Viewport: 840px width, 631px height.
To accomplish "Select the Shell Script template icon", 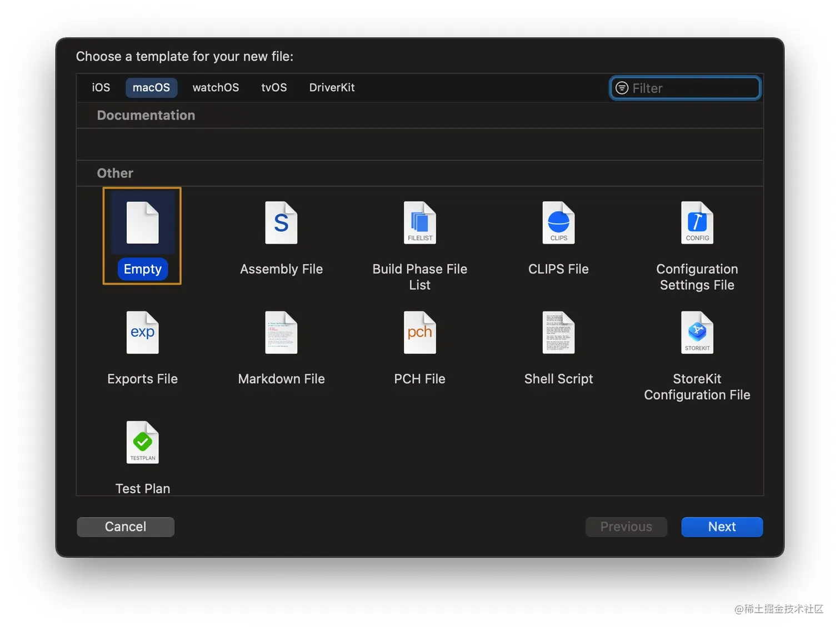I will [558, 332].
